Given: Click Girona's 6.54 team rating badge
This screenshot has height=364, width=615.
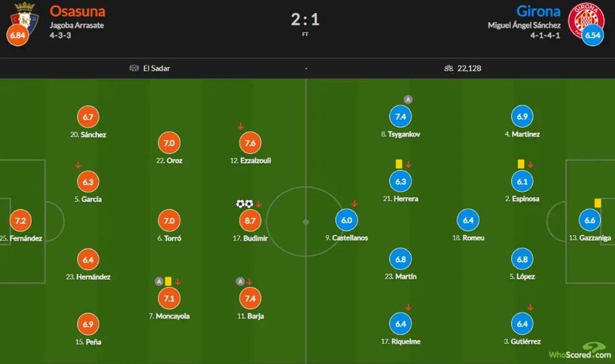Looking at the screenshot, I should click(592, 35).
